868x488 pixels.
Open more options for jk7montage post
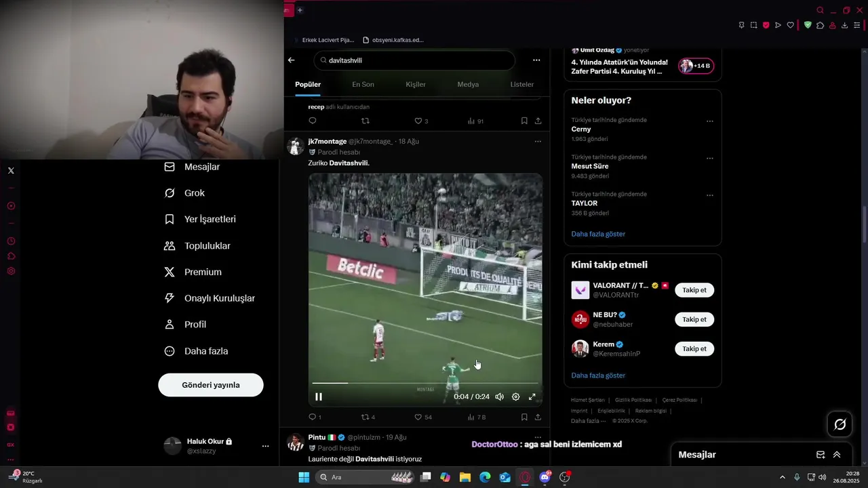tap(538, 142)
